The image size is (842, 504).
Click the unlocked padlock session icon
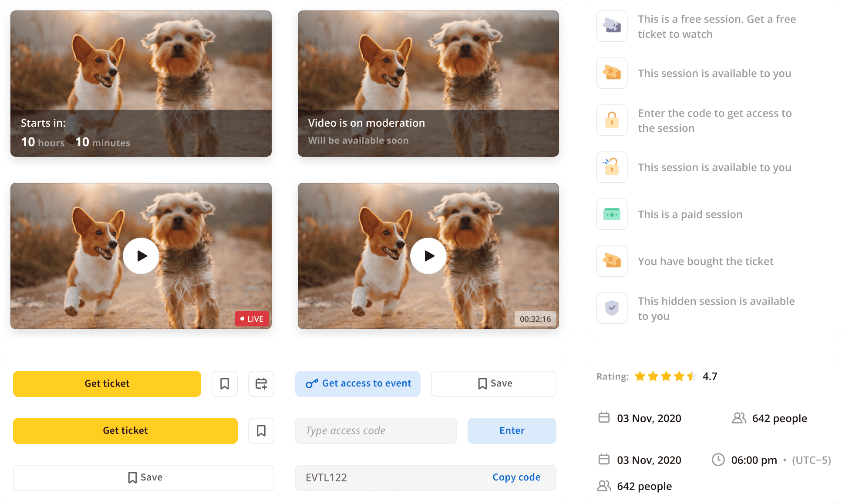click(612, 167)
